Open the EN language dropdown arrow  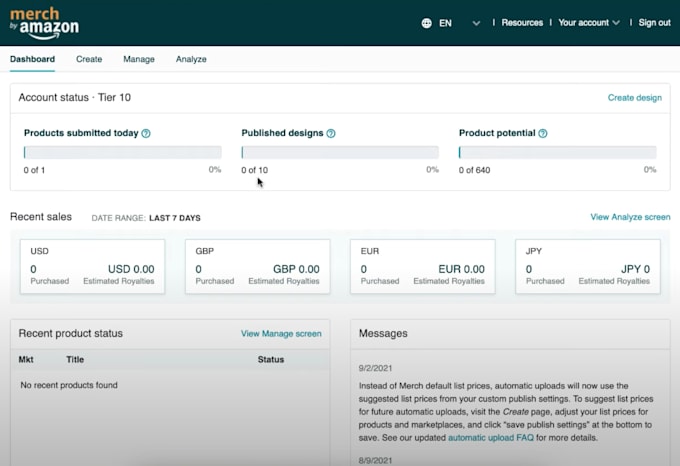[x=476, y=23]
